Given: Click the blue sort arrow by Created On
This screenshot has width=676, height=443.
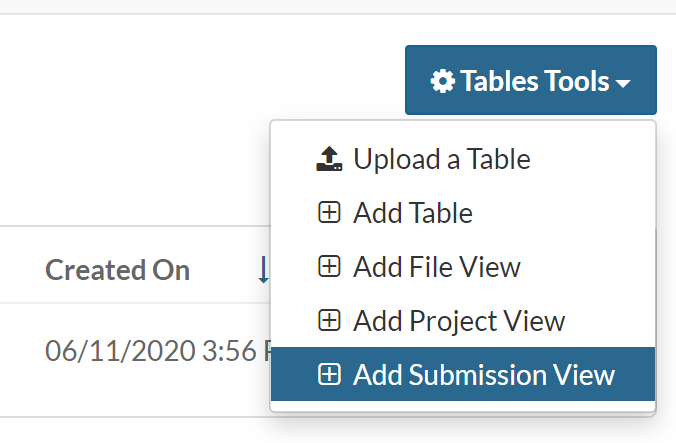Looking at the screenshot, I should (263, 269).
